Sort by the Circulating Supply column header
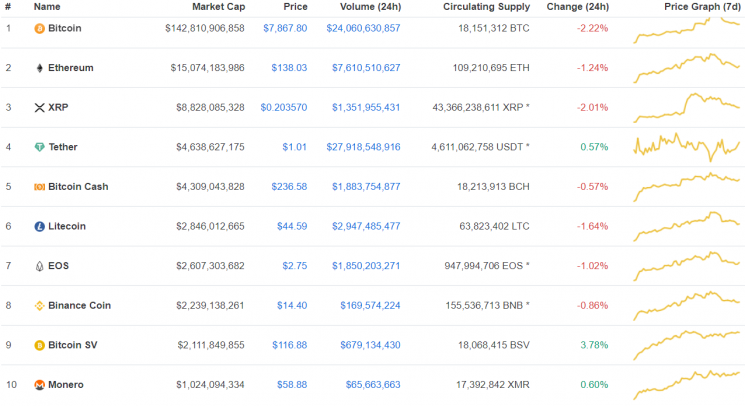The width and height of the screenshot is (745, 406). 487,7
